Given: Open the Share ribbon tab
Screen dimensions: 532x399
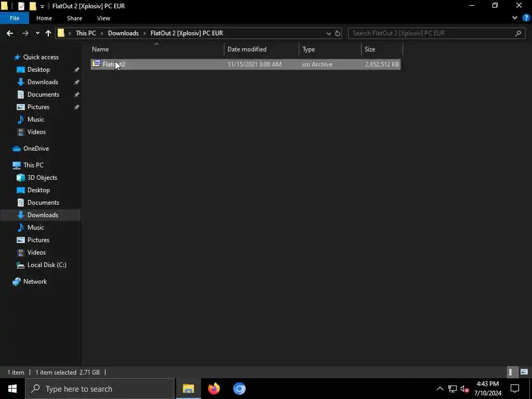Looking at the screenshot, I should click(74, 18).
